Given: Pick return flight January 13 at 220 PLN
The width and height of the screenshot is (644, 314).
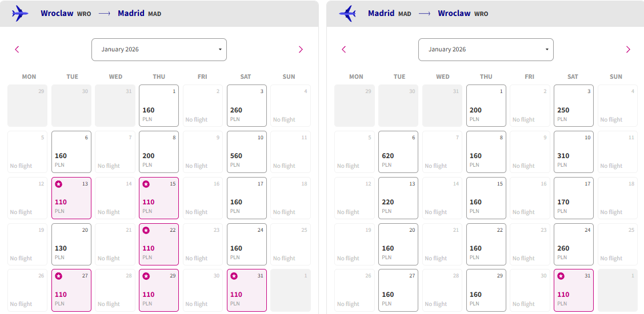Looking at the screenshot, I should (398, 198).
